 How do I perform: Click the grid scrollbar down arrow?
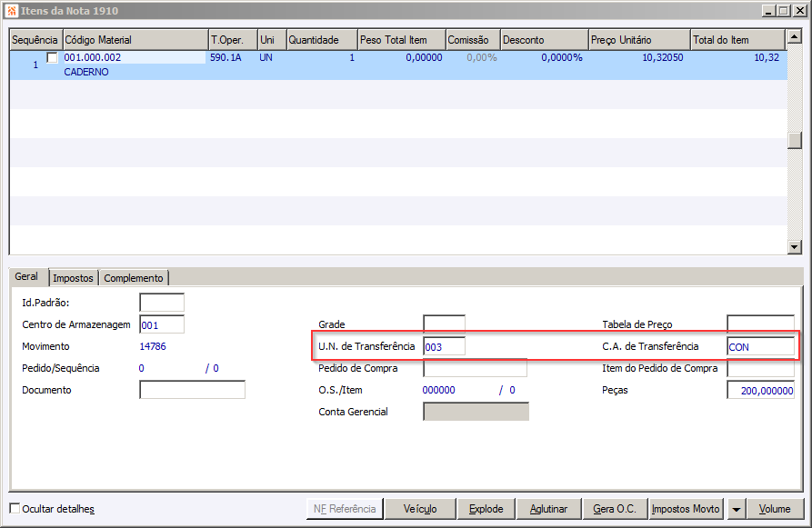[x=794, y=247]
